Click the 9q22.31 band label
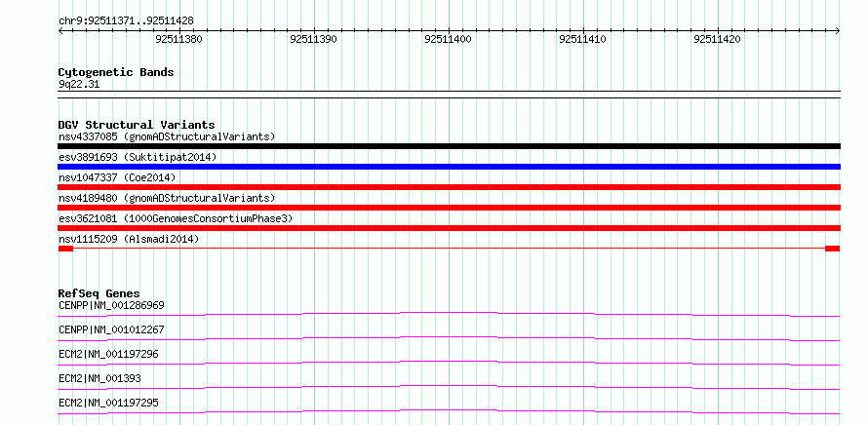The image size is (868, 425). tap(79, 85)
